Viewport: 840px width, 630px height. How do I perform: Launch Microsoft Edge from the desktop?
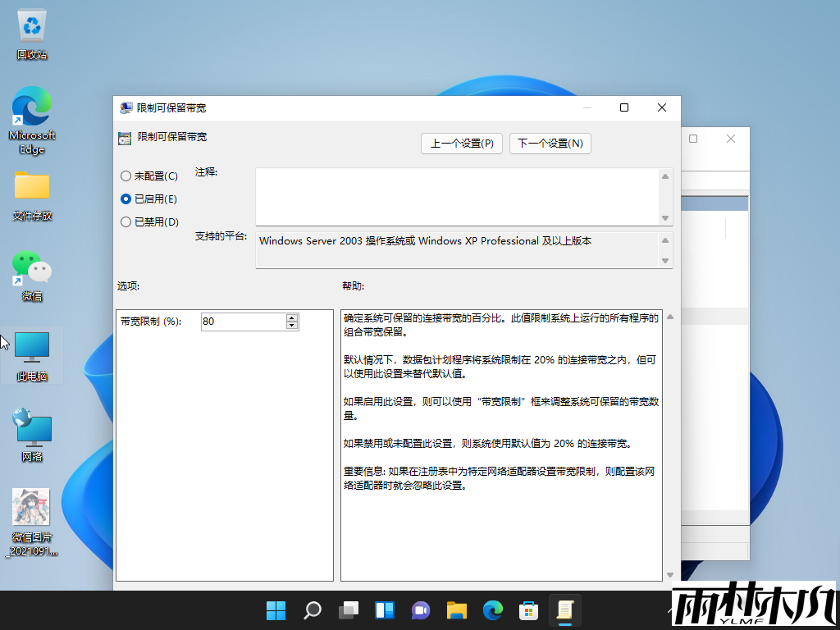pos(31,107)
